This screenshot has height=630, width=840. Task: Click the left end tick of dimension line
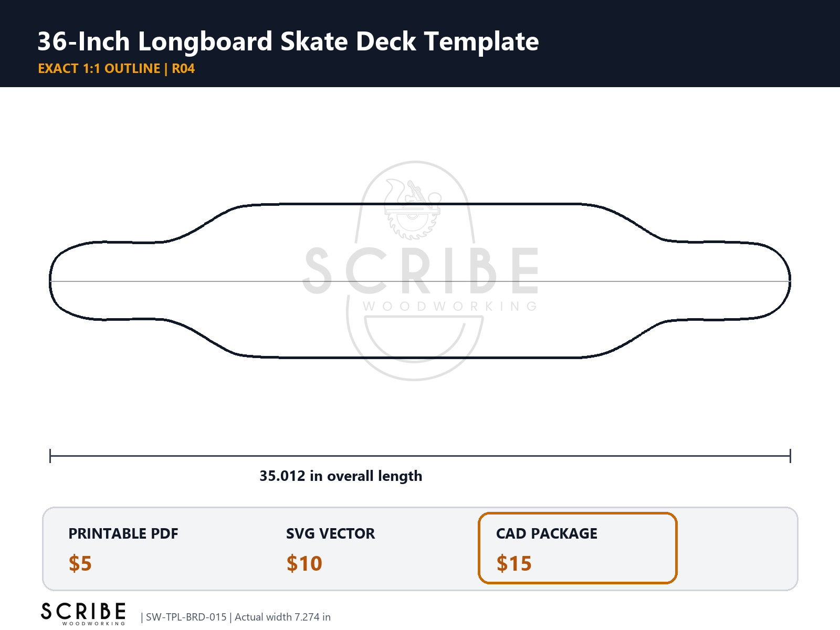tap(50, 456)
